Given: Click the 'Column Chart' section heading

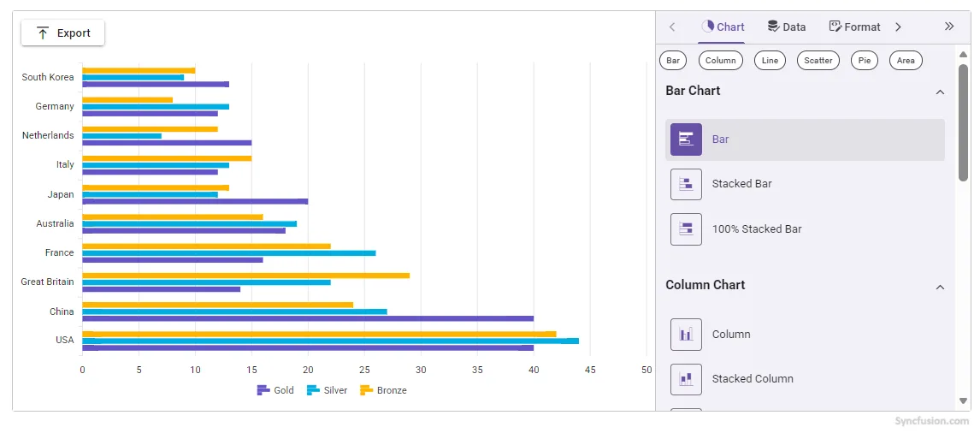Looking at the screenshot, I should coord(705,285).
